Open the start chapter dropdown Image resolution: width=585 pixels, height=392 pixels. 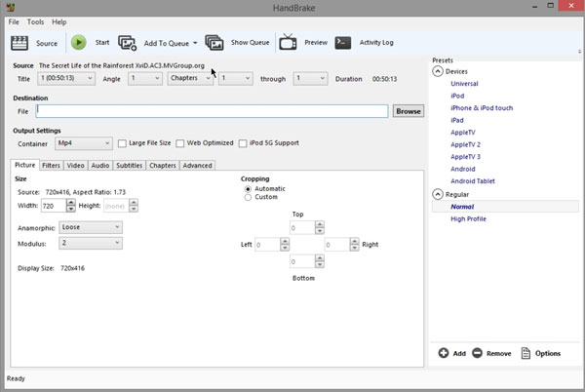235,78
